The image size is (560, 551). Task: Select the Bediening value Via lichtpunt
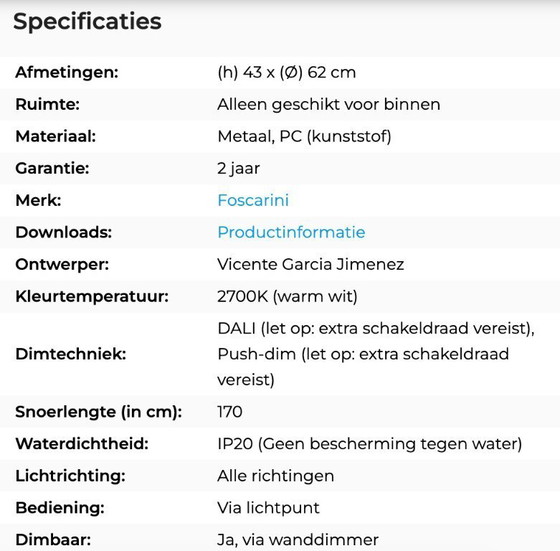268,508
